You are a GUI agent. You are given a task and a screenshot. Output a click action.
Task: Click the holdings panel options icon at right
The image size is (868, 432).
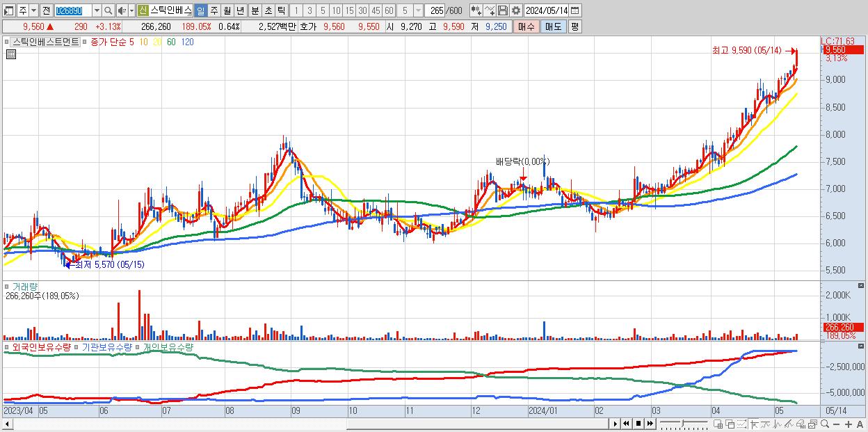click(x=862, y=345)
